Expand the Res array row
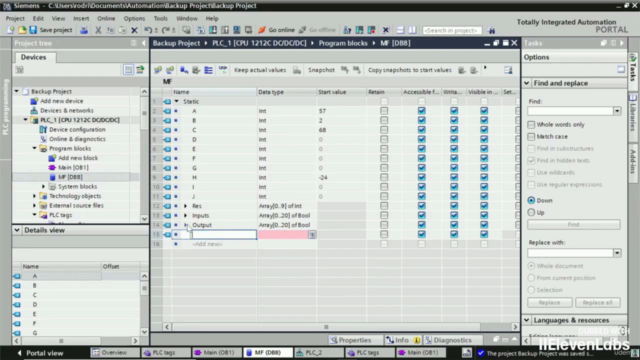This screenshot has height=360, width=640. (185, 206)
